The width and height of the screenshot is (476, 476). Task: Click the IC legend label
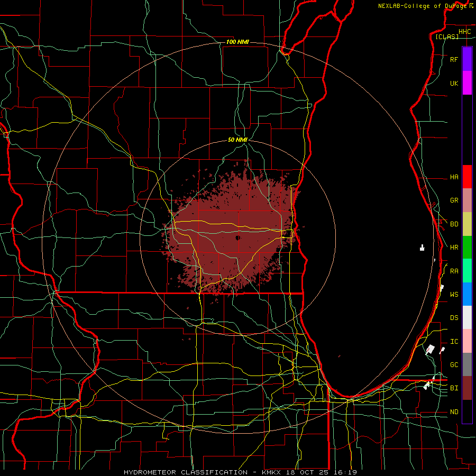(x=454, y=342)
